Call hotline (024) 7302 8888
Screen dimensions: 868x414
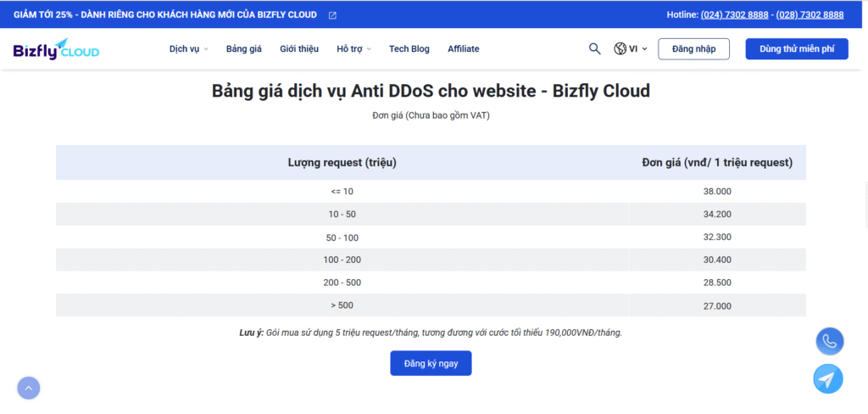[734, 15]
